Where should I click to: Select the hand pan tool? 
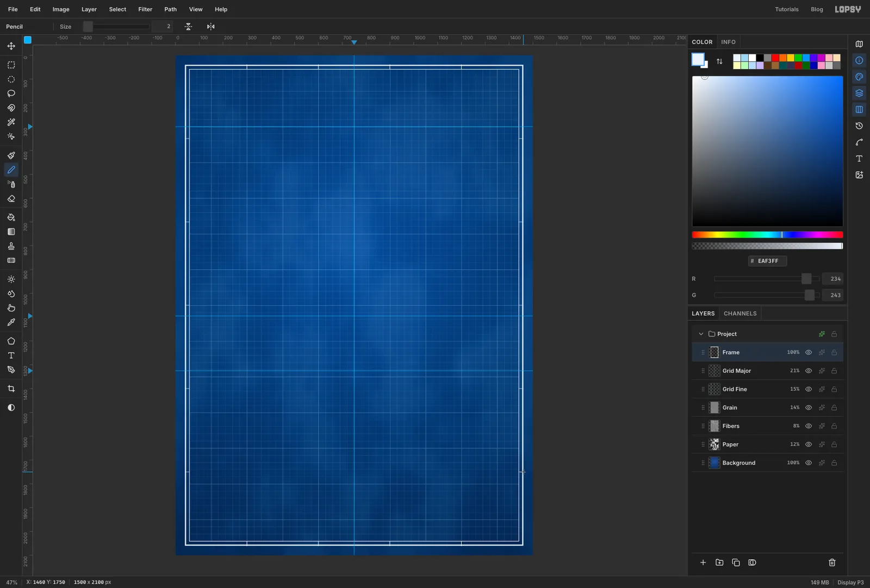click(11, 308)
